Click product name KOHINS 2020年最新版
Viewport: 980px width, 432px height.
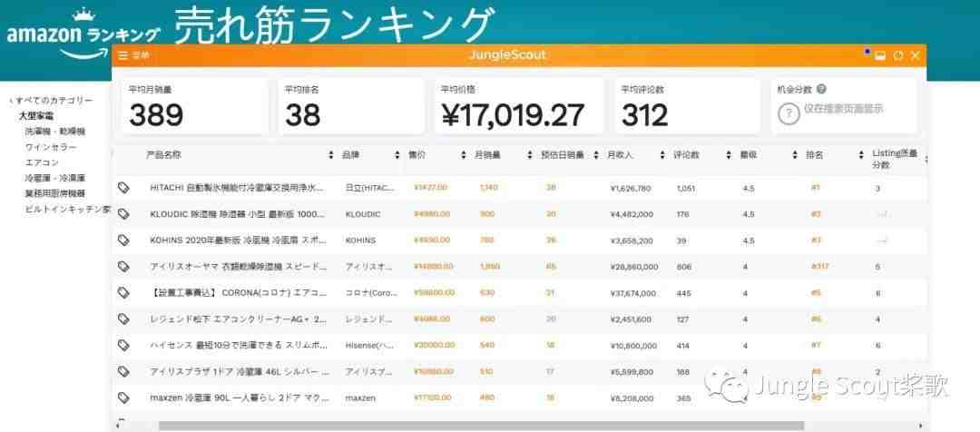[x=238, y=241]
